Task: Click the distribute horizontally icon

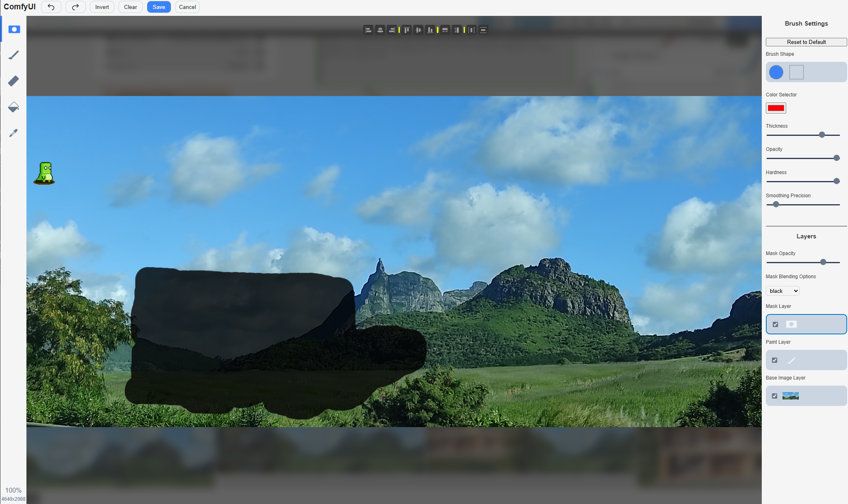Action: click(471, 30)
